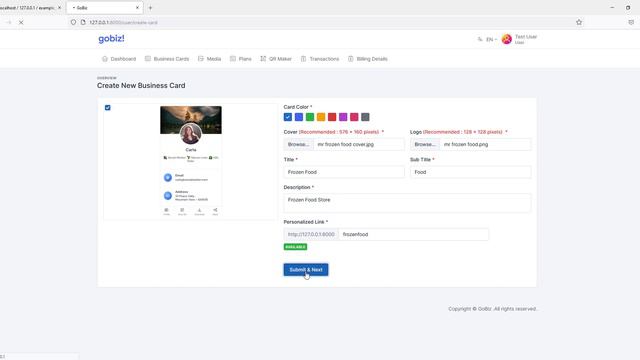Click the Logo file name field
This screenshot has height=360, width=640.
pyautogui.click(x=485, y=144)
